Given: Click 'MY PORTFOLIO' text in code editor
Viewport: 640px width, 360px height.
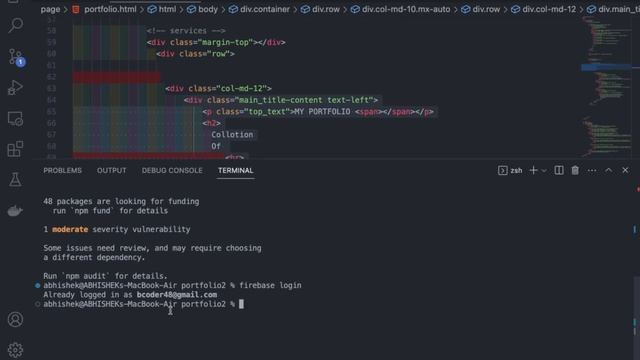Looking at the screenshot, I should coord(322,112).
